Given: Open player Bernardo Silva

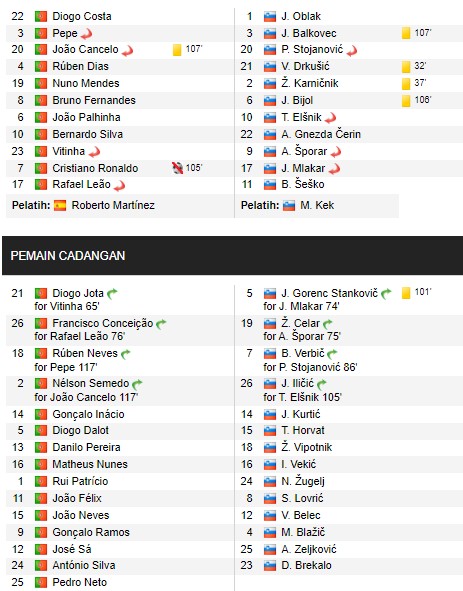Looking at the screenshot, I should click(87, 135).
